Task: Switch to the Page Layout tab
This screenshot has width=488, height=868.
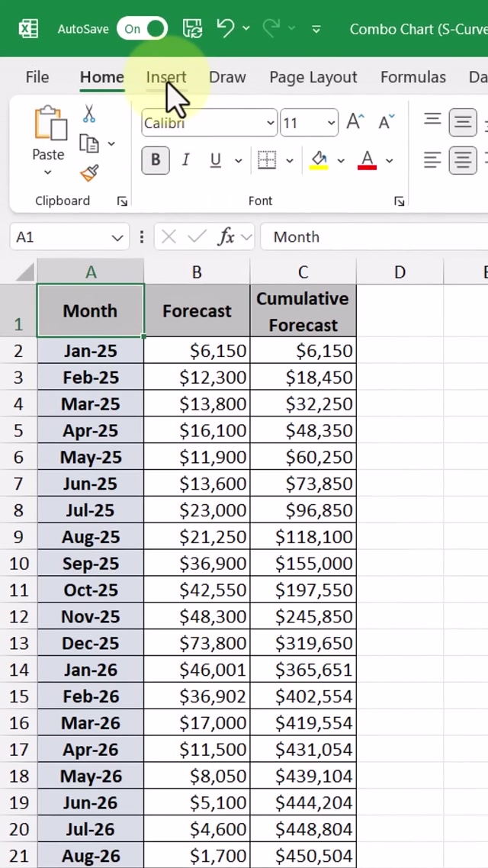Action: point(313,77)
